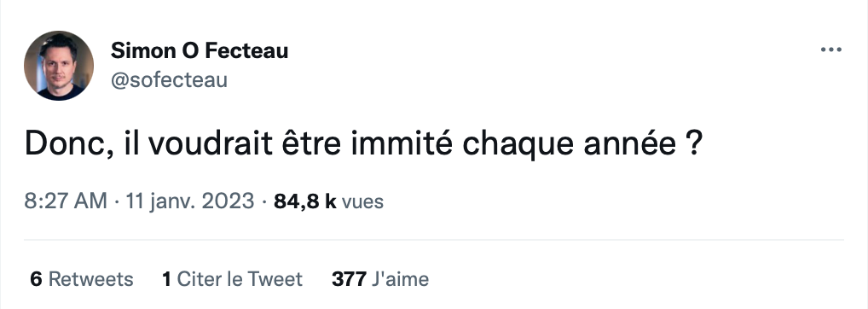Click the word Retweets label
Screen dimensions: 868x309
[91, 278]
